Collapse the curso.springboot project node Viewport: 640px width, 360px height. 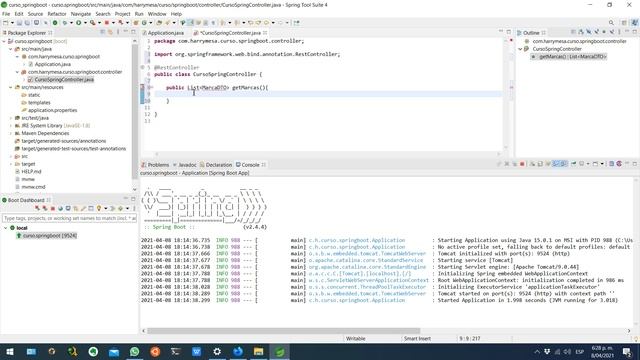pos(4,41)
